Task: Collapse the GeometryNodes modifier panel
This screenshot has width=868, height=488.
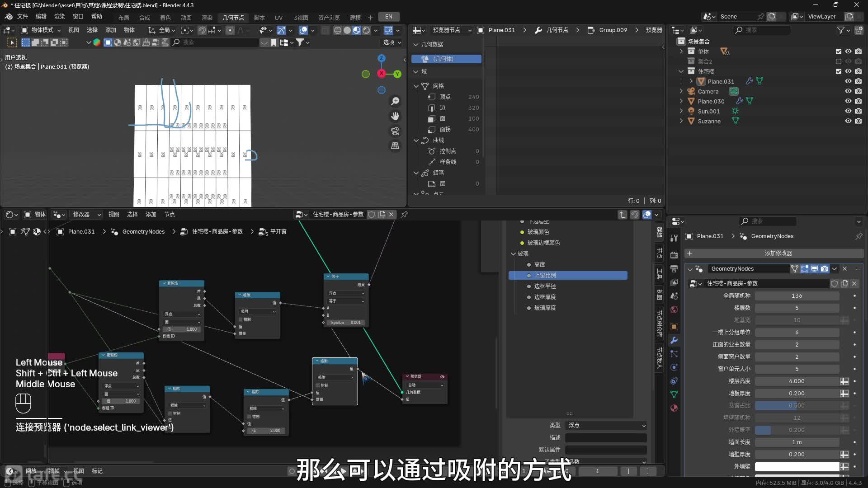Action: (x=690, y=269)
